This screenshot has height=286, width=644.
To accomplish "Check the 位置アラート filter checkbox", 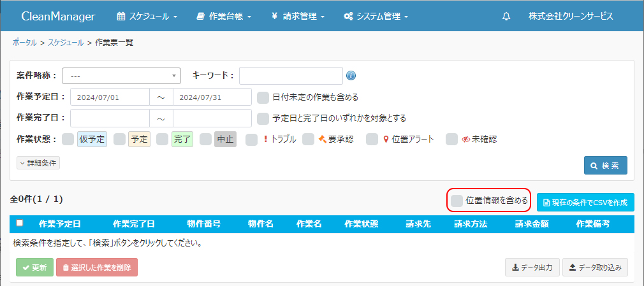I will click(x=372, y=139).
